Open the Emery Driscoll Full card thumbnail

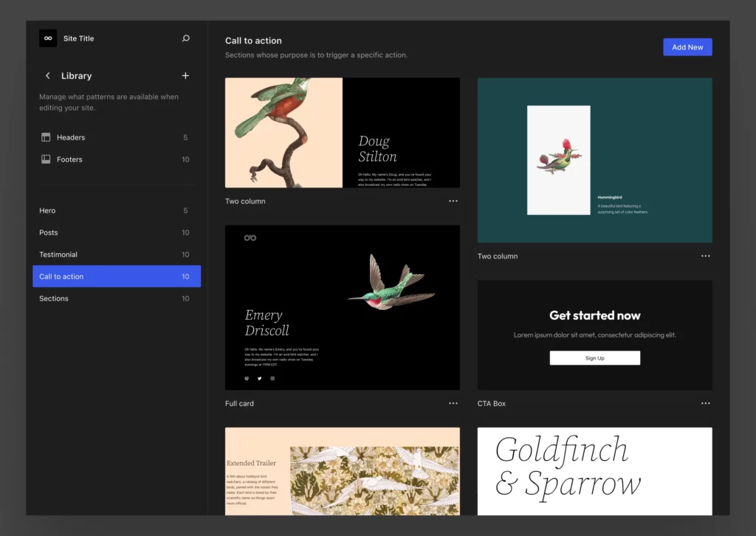pyautogui.click(x=342, y=307)
